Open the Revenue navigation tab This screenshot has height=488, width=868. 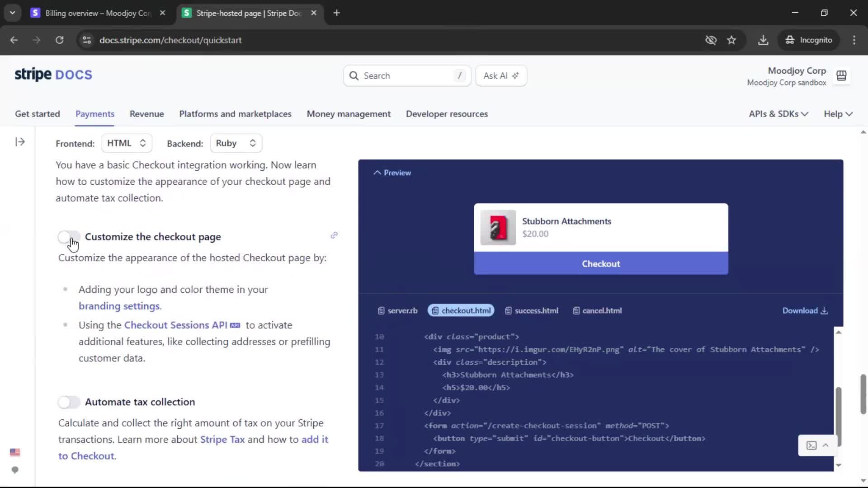(146, 114)
